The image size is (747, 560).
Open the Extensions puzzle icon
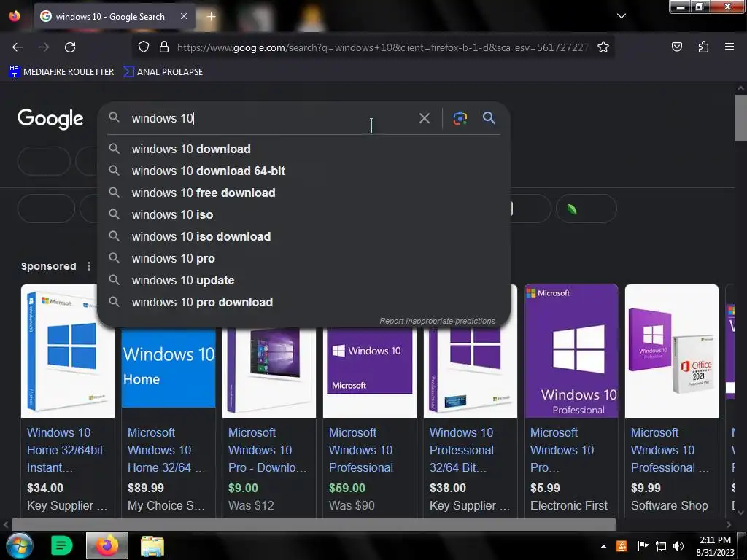point(703,47)
